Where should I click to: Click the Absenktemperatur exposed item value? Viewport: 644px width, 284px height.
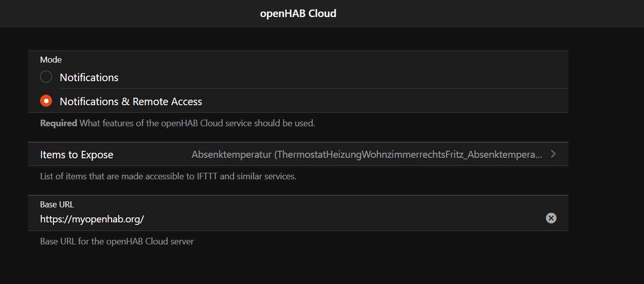point(366,155)
